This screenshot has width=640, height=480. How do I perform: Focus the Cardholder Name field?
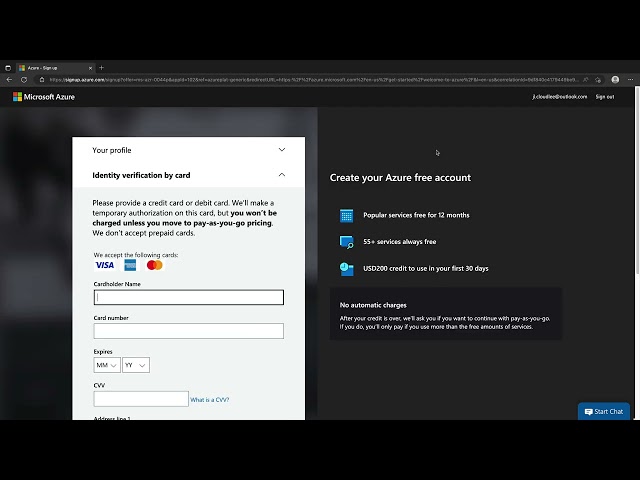coord(189,297)
